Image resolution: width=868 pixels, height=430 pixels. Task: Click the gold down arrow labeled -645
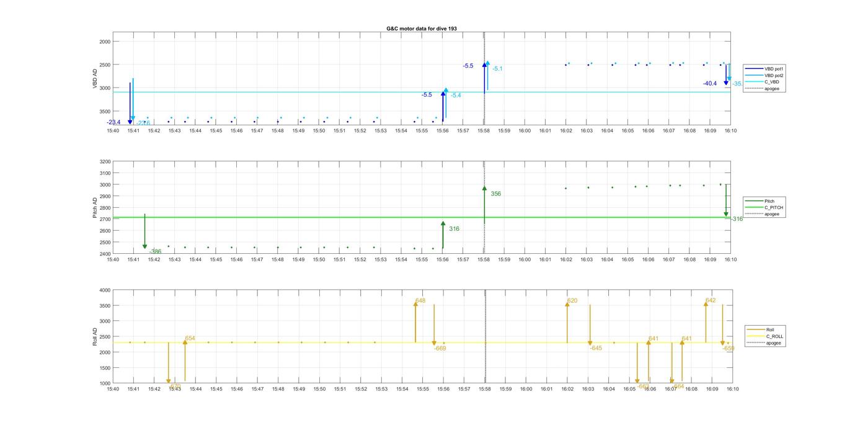tap(590, 325)
